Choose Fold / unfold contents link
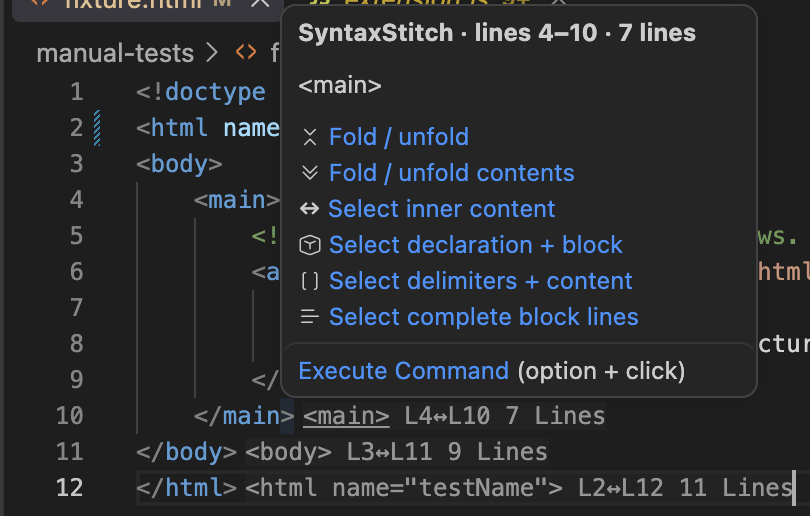This screenshot has height=516, width=810. tap(451, 173)
